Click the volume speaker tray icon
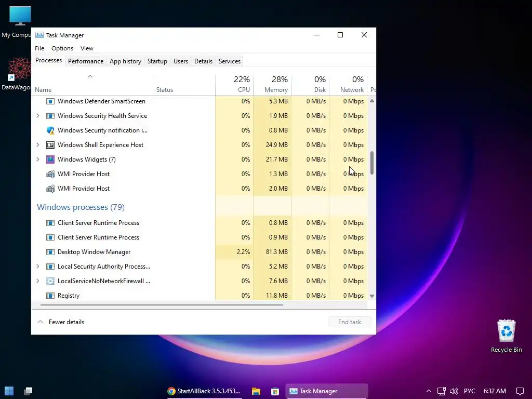 pos(454,391)
